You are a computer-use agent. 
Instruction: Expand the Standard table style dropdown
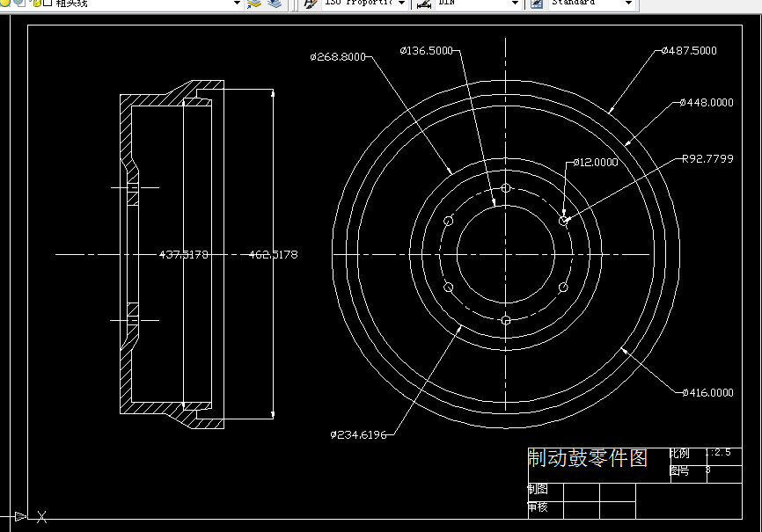(x=628, y=3)
